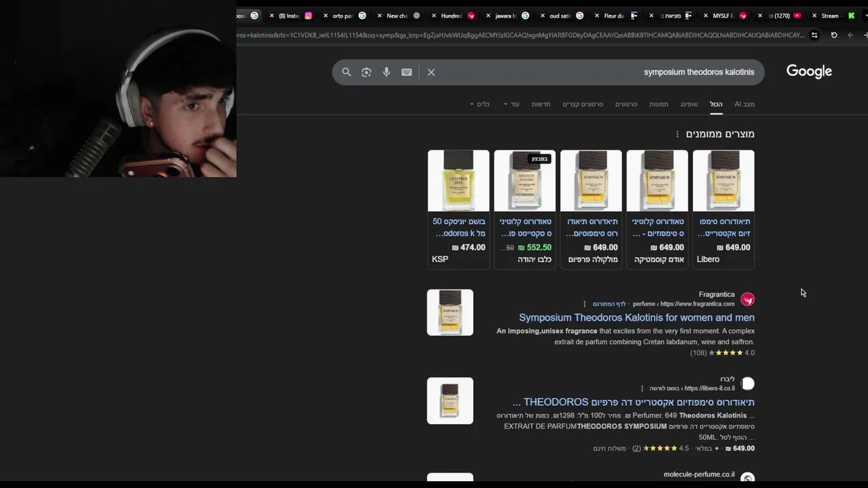The width and height of the screenshot is (868, 488).
Task: Go back using the browser back arrow
Action: [850, 35]
